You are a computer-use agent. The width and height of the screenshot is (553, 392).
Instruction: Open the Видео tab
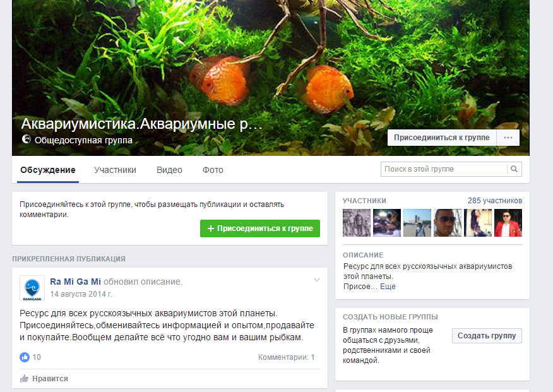click(169, 170)
